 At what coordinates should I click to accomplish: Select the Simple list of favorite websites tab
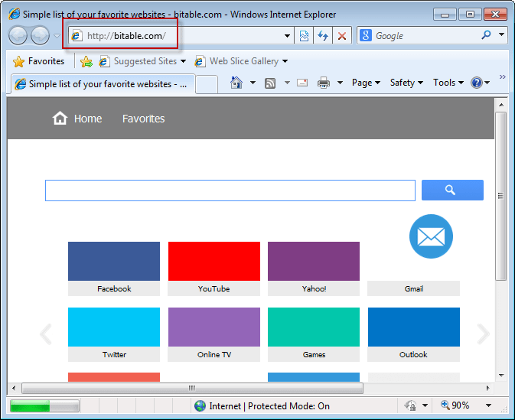103,84
